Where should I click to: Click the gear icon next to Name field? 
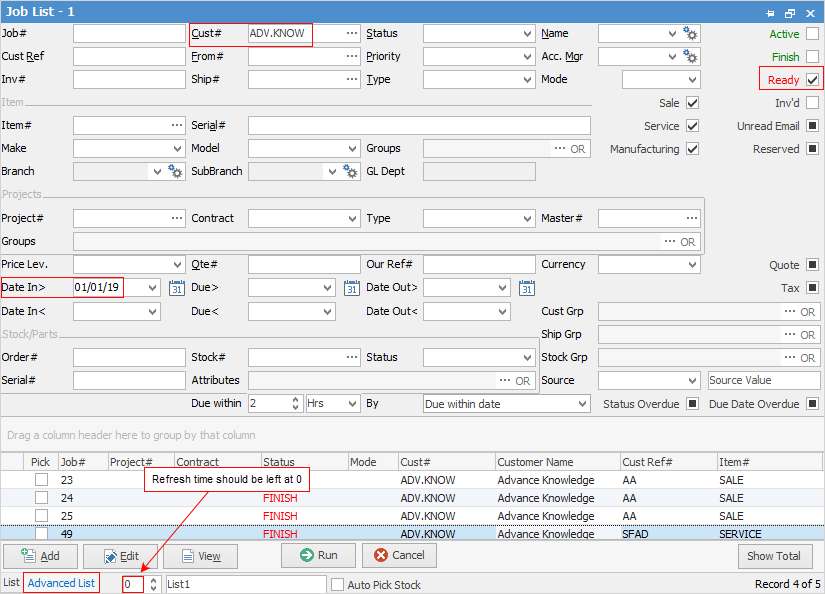[691, 33]
